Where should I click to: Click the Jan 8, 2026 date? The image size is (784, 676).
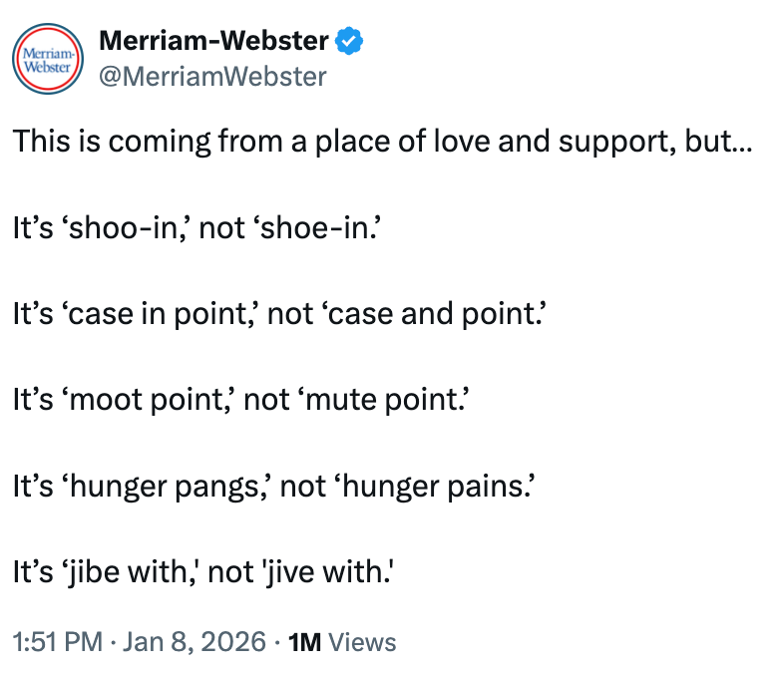pyautogui.click(x=194, y=642)
